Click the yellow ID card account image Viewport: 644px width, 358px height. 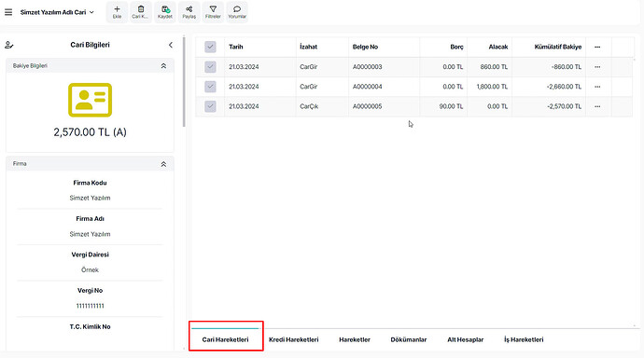pyautogui.click(x=90, y=100)
